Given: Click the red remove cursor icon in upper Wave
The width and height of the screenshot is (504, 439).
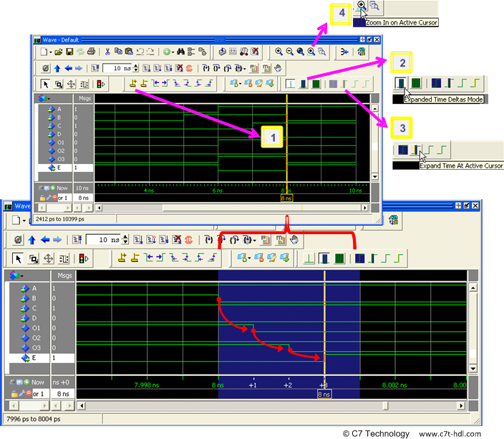Looking at the screenshot, I should (54, 198).
